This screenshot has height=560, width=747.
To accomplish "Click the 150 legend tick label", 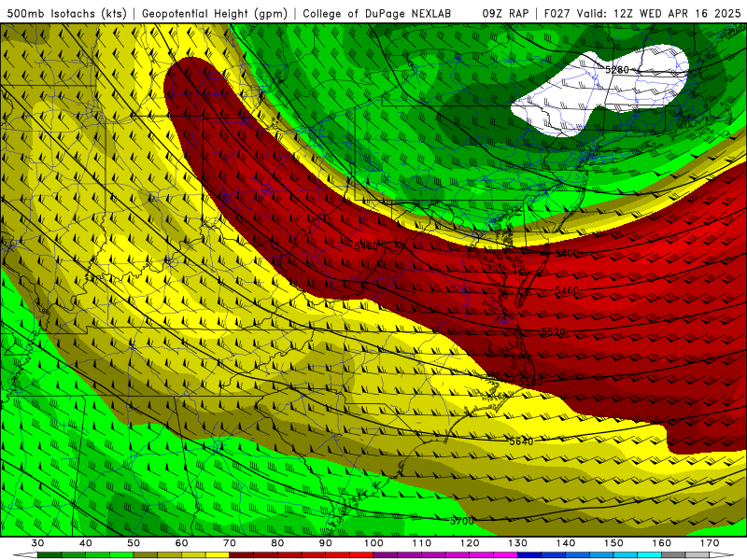I will pos(613,543).
